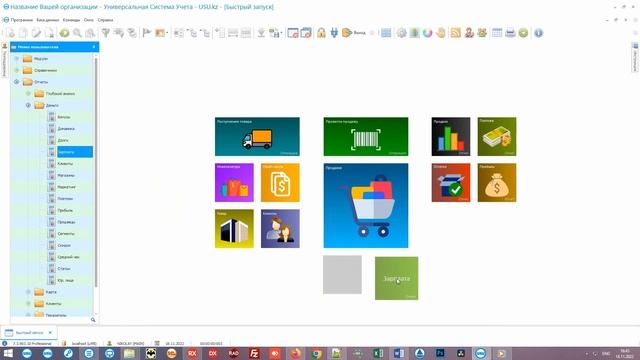Screen dimensions: 640x360
Task: Open FileZilla from the taskbar
Action: [254, 353]
